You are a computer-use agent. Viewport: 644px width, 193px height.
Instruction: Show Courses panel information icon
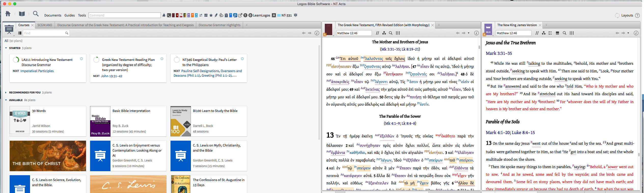pyautogui.click(x=317, y=33)
